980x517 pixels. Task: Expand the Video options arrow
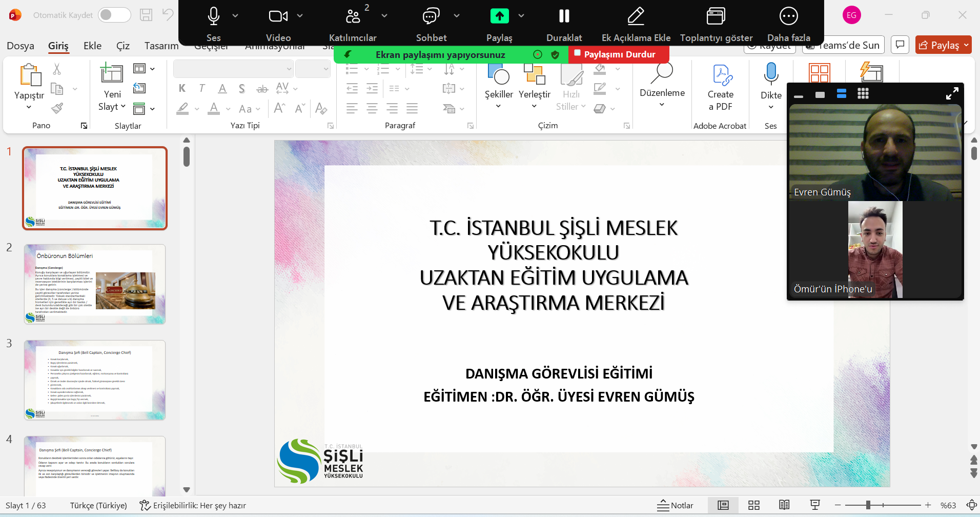(300, 16)
